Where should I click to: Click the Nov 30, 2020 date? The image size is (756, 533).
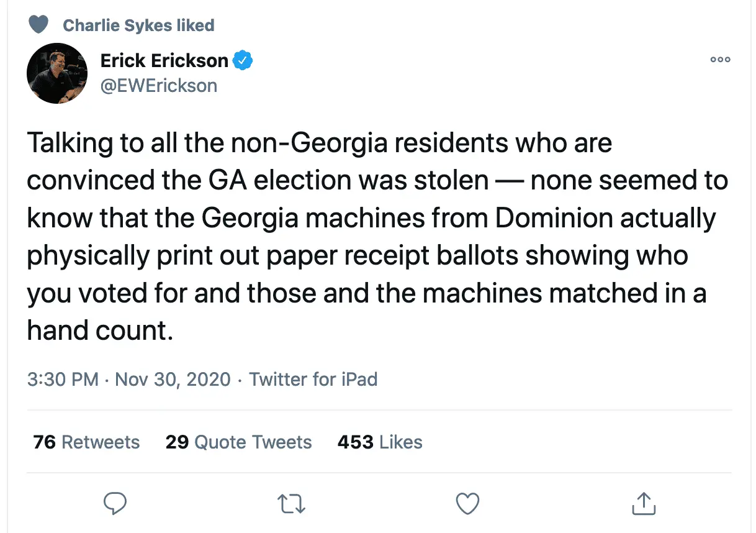coord(173,379)
